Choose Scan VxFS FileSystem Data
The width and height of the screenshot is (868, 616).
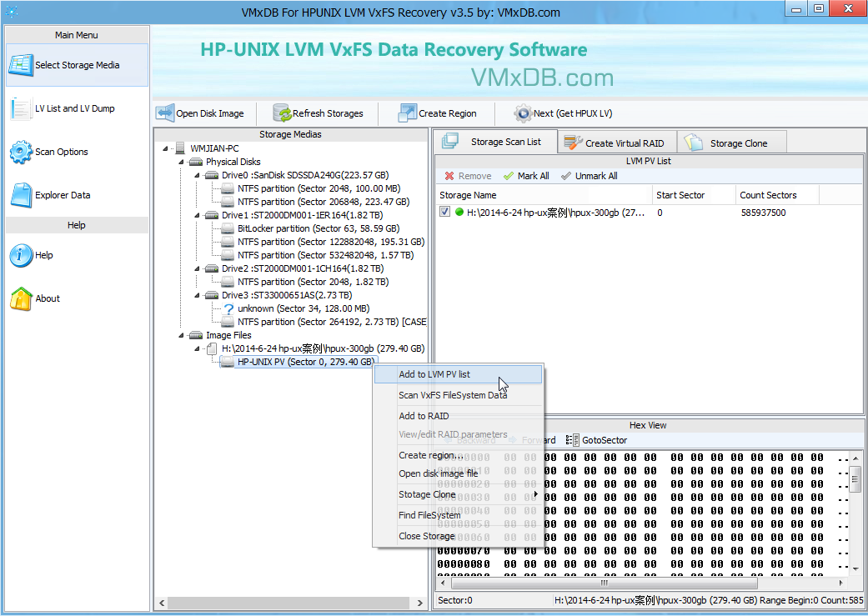coord(459,395)
